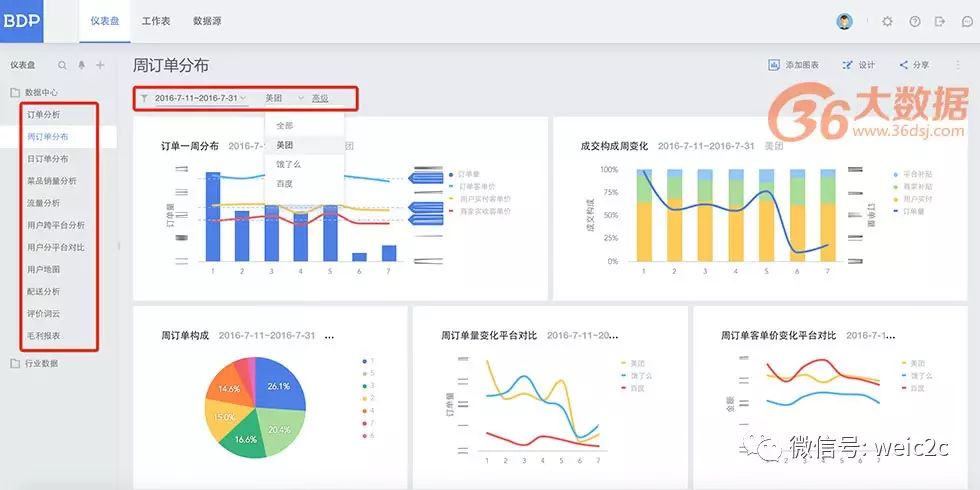The width and height of the screenshot is (980, 490).
Task: Click the 分享 share icon
Action: click(x=904, y=65)
